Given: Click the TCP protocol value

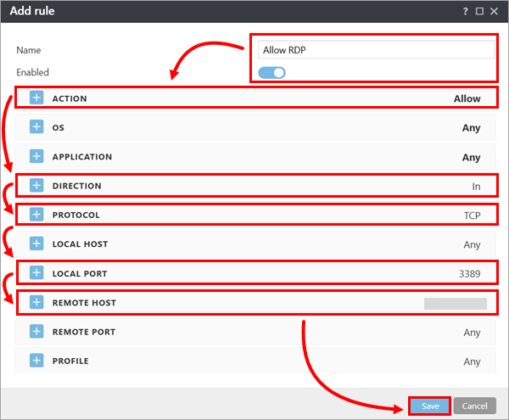Looking at the screenshot, I should coord(472,216).
